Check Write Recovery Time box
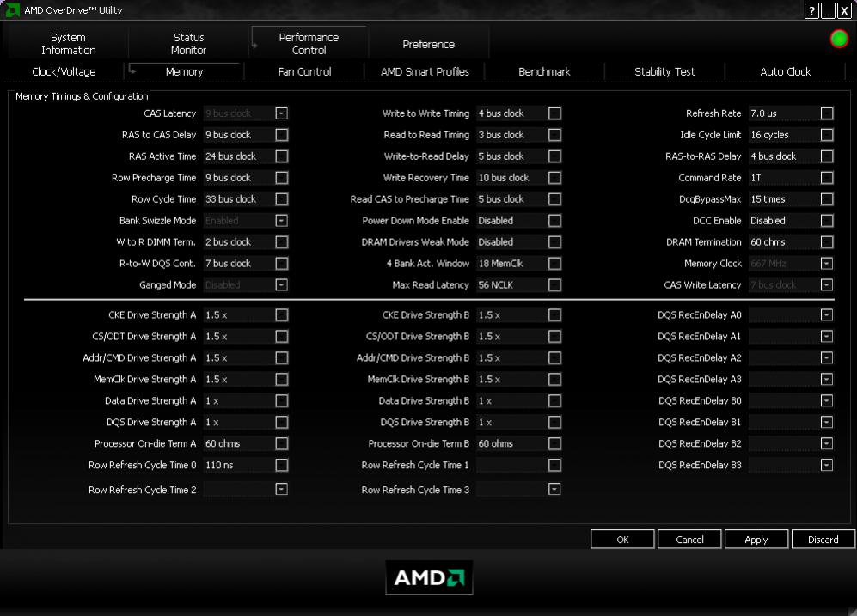This screenshot has height=616, width=857. tap(554, 178)
